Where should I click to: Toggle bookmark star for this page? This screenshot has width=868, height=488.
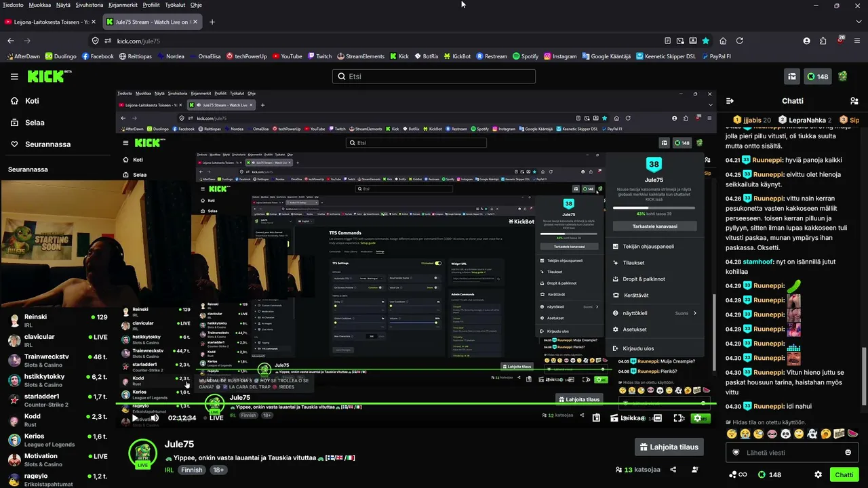pyautogui.click(x=705, y=41)
